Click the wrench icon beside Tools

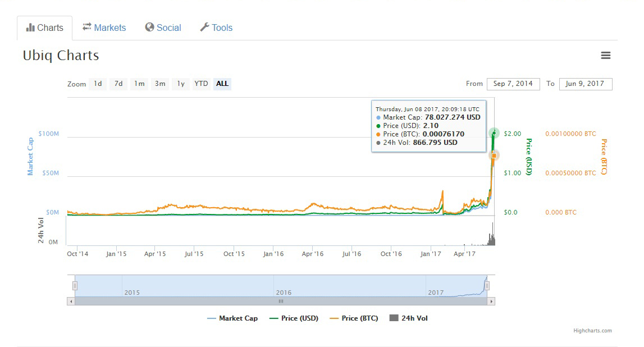coord(204,27)
